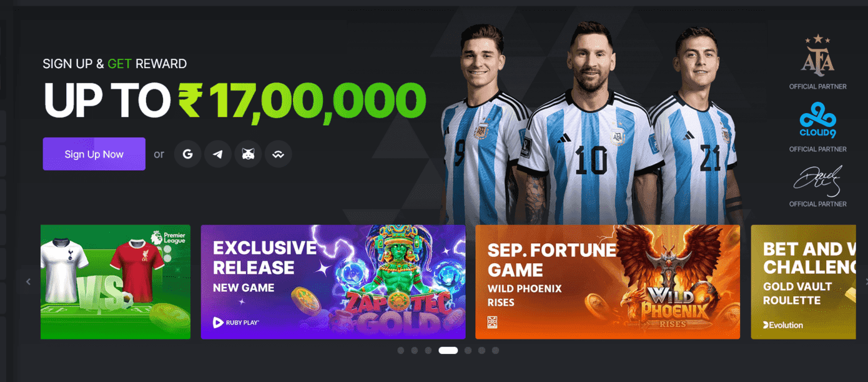This screenshot has width=868, height=382.
Task: Choose the MetaMask fox icon
Action: click(248, 154)
